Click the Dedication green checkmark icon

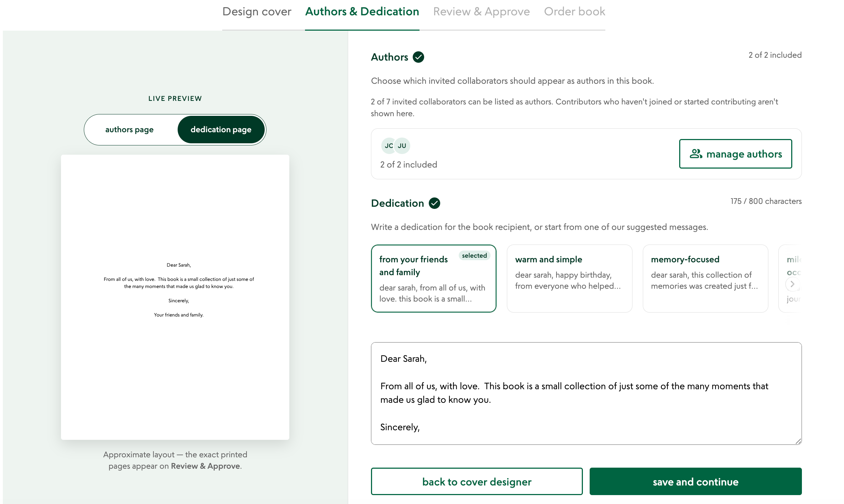(434, 203)
